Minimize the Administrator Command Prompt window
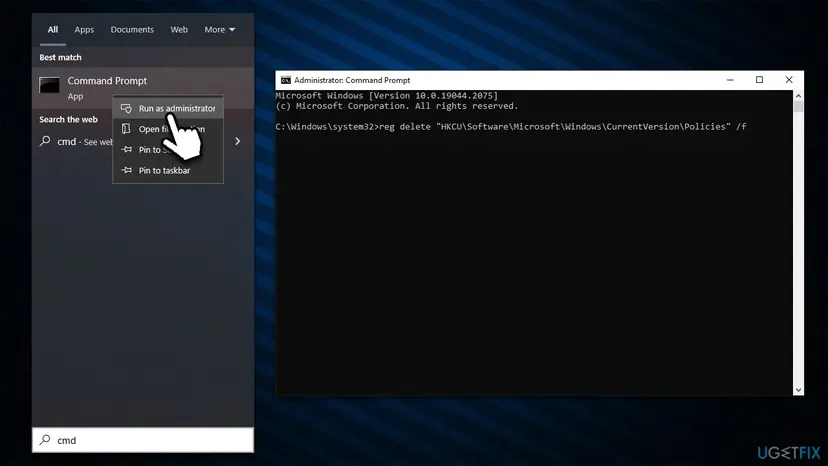The height and width of the screenshot is (466, 828). click(730, 80)
